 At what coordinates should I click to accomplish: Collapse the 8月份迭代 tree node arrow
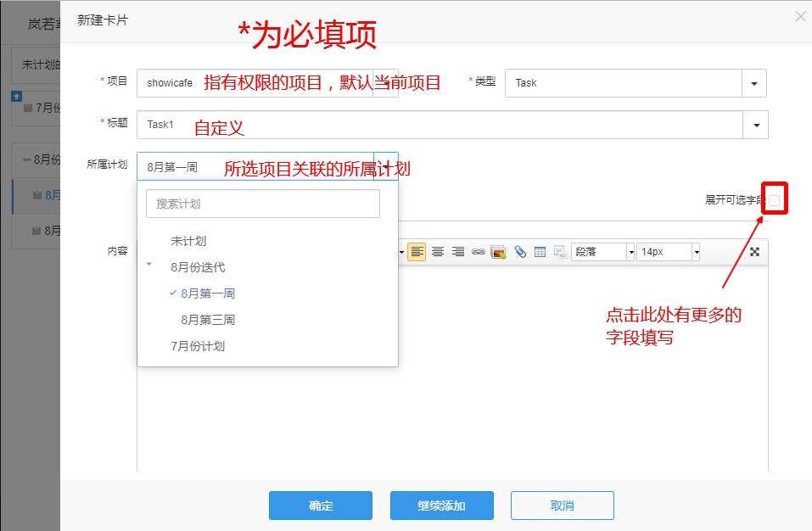[149, 265]
